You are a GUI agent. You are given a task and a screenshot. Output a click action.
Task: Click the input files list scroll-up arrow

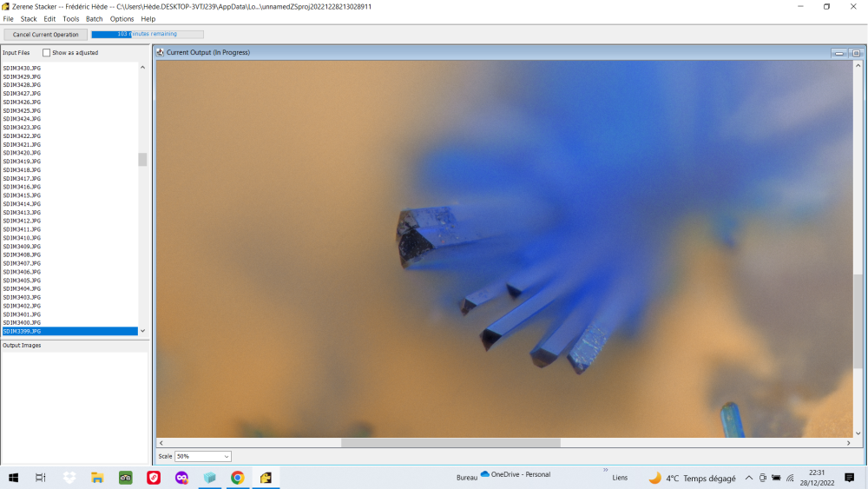click(x=143, y=68)
